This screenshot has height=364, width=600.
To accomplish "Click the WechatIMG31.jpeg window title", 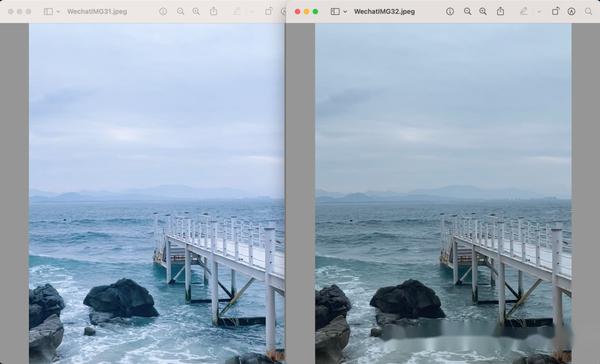I will pos(97,11).
